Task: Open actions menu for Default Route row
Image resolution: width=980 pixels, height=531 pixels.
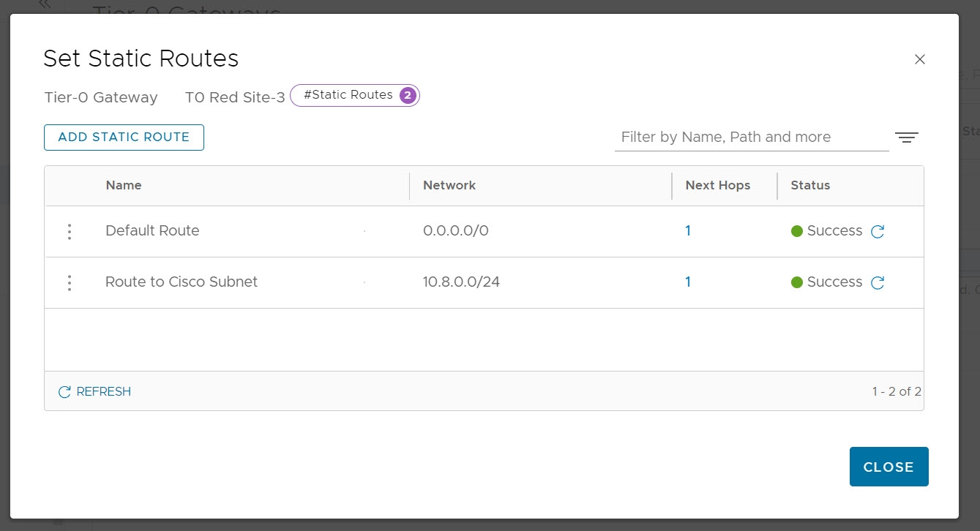Action: pyautogui.click(x=70, y=231)
